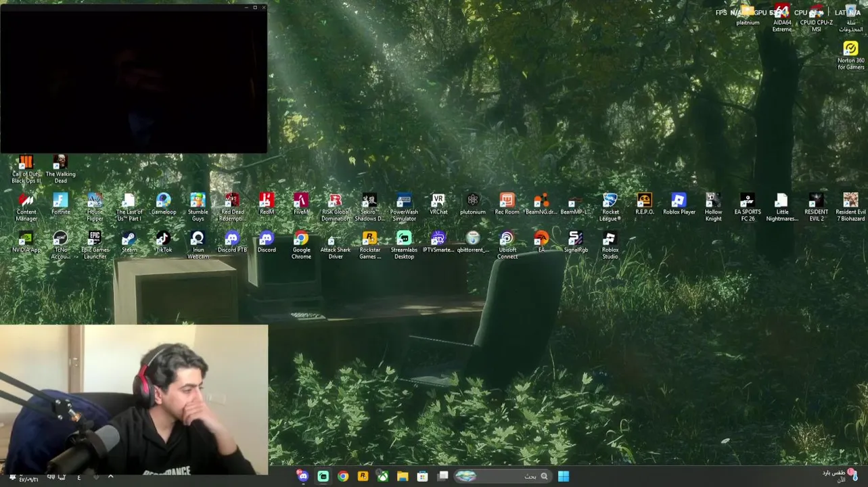Select the Google Chrome desktop icon

[301, 245]
